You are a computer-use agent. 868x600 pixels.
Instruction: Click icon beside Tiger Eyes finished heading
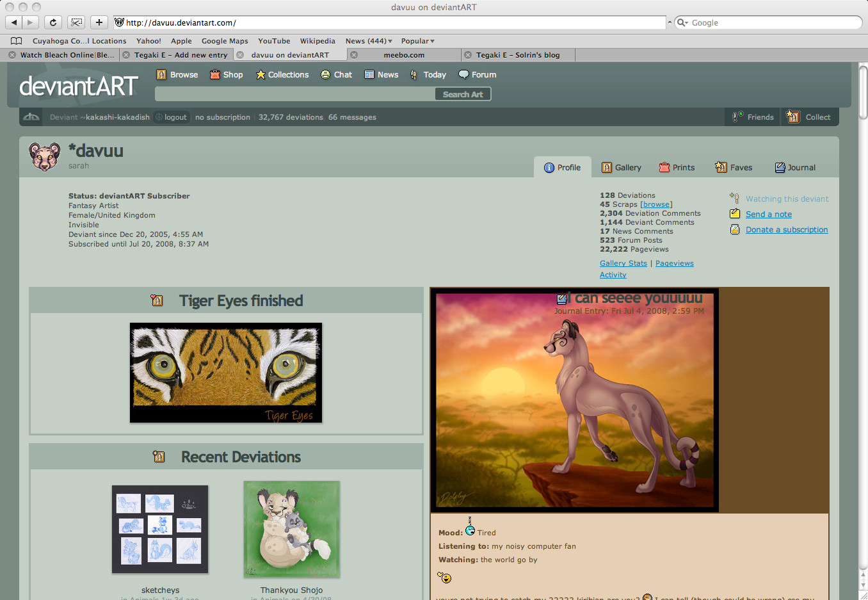157,300
